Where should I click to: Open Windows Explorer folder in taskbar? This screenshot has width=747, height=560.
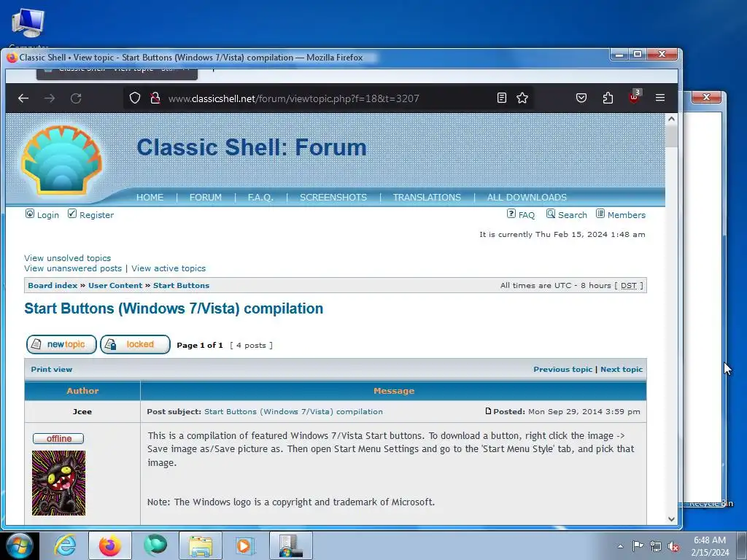click(201, 545)
